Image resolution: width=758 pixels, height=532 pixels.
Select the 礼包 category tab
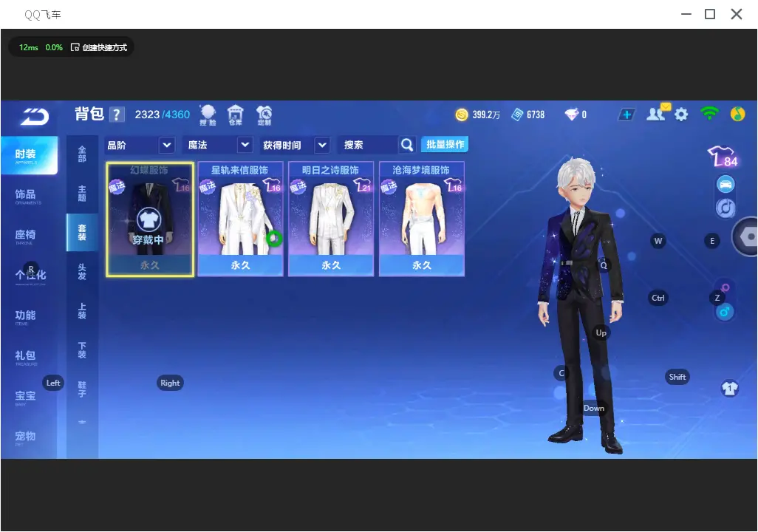(x=26, y=357)
